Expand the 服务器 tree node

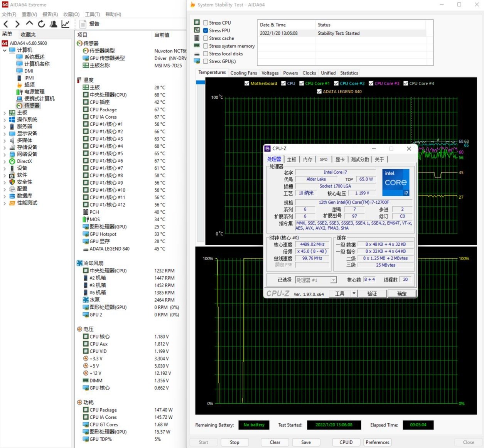5,126
